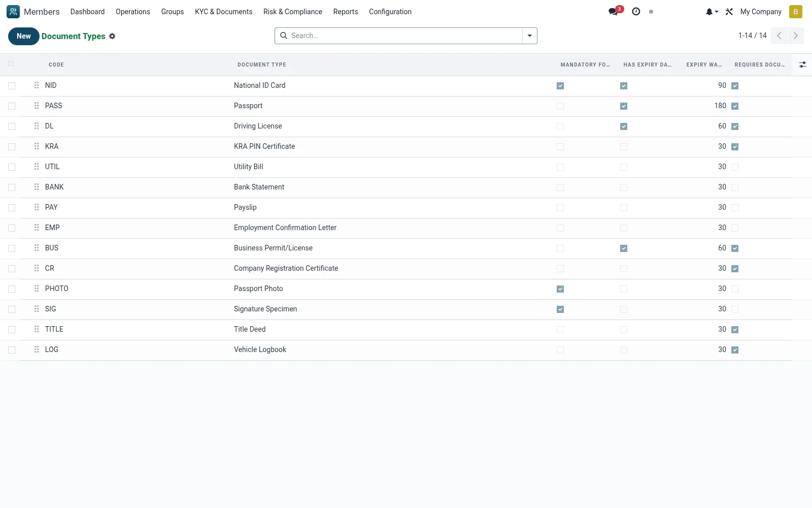Open the user avatar B menu

point(795,12)
